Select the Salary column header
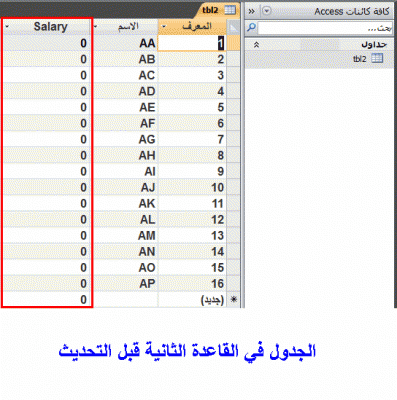The width and height of the screenshot is (397, 400). (x=47, y=27)
